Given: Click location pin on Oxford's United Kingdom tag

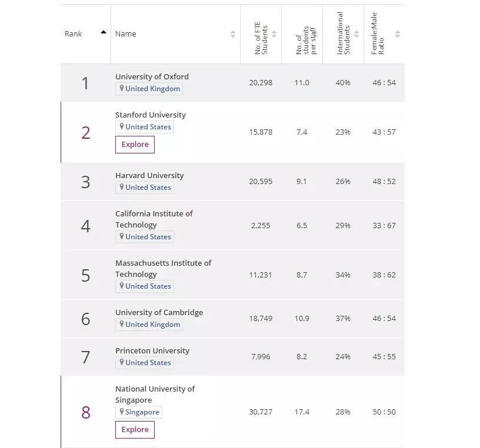Looking at the screenshot, I should tap(122, 88).
